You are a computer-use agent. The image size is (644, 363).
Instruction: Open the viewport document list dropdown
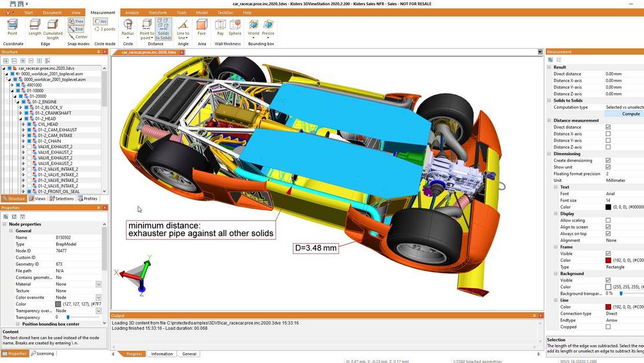[x=540, y=52]
